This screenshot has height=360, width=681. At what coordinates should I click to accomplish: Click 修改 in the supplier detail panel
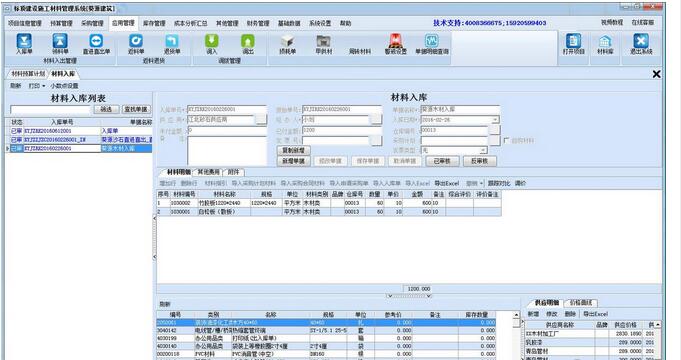551,314
